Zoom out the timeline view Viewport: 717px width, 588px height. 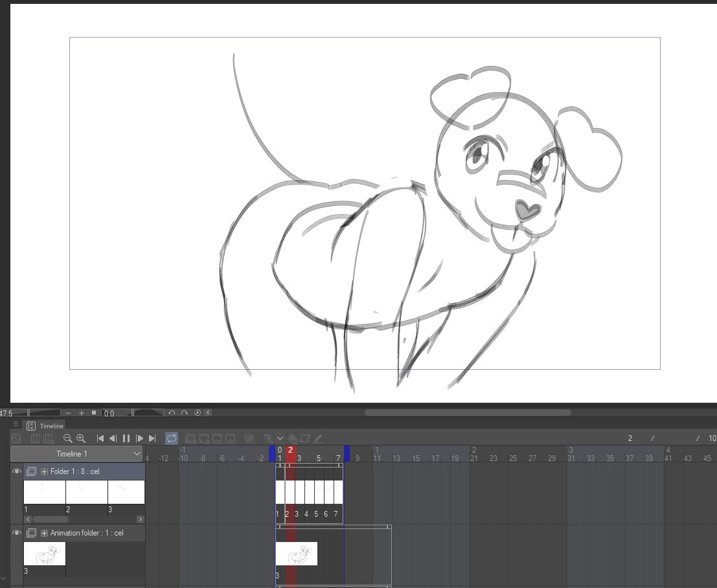67,438
